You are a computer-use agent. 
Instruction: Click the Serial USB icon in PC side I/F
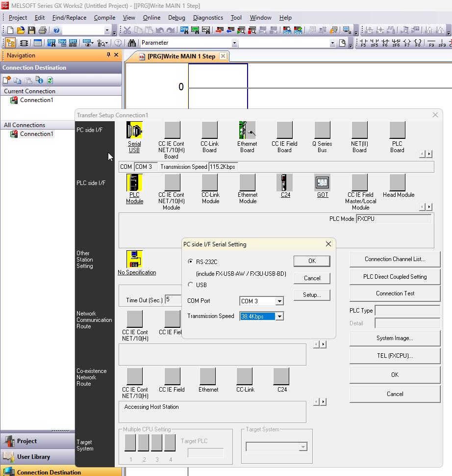[134, 131]
